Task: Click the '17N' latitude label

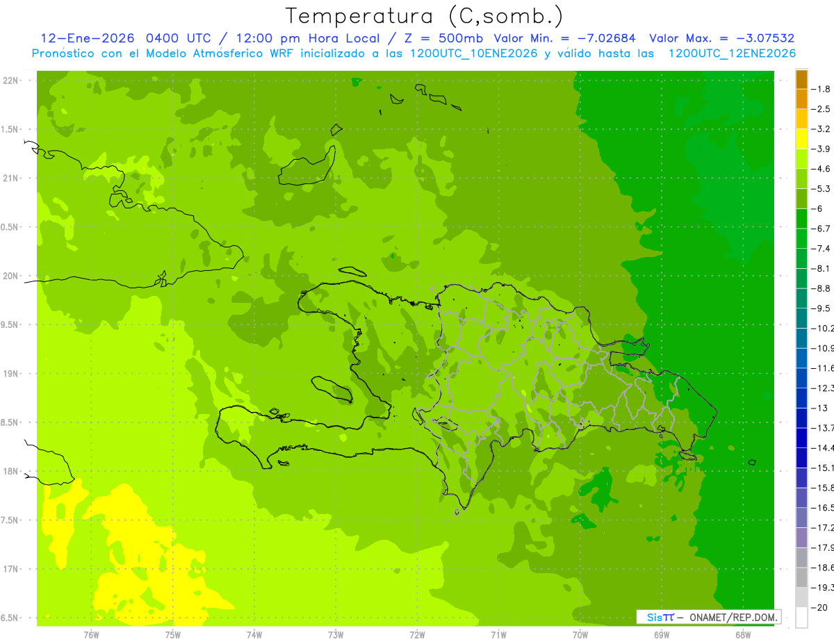Action: 10,569
